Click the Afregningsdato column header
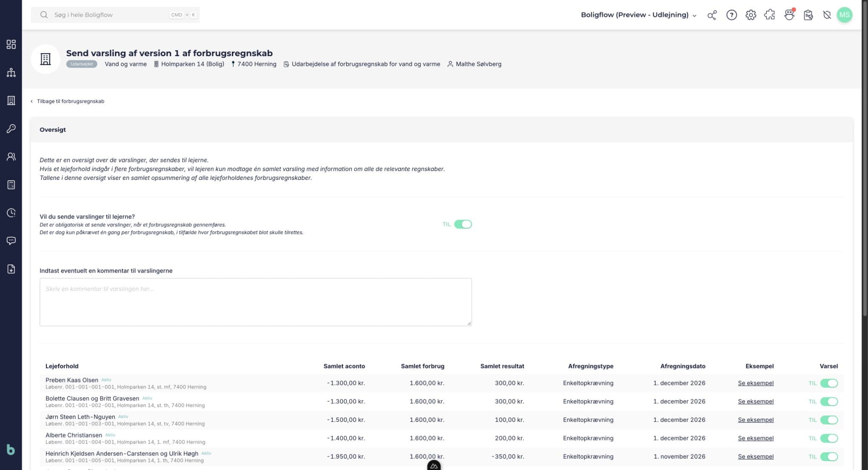The image size is (868, 470). coord(683,366)
